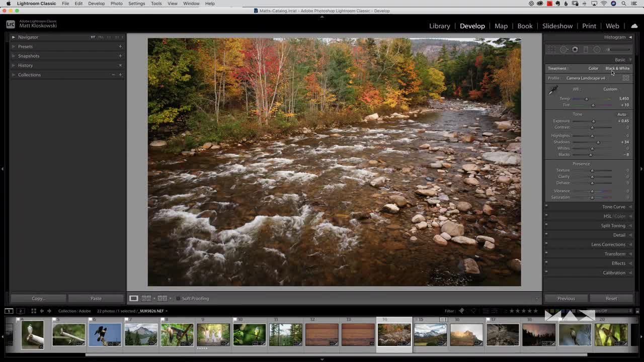This screenshot has height=362, width=644.
Task: Set treatment to Color
Action: click(593, 68)
